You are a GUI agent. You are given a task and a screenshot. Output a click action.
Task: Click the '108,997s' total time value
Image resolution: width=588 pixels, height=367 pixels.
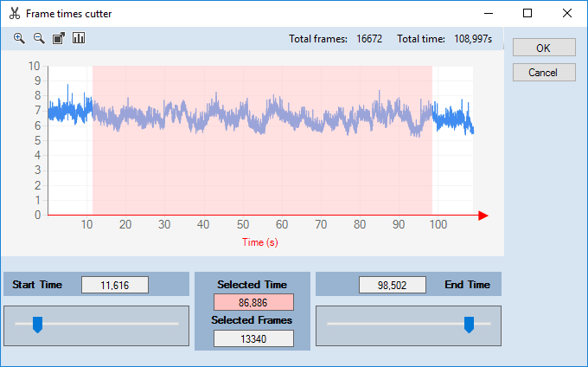point(473,39)
